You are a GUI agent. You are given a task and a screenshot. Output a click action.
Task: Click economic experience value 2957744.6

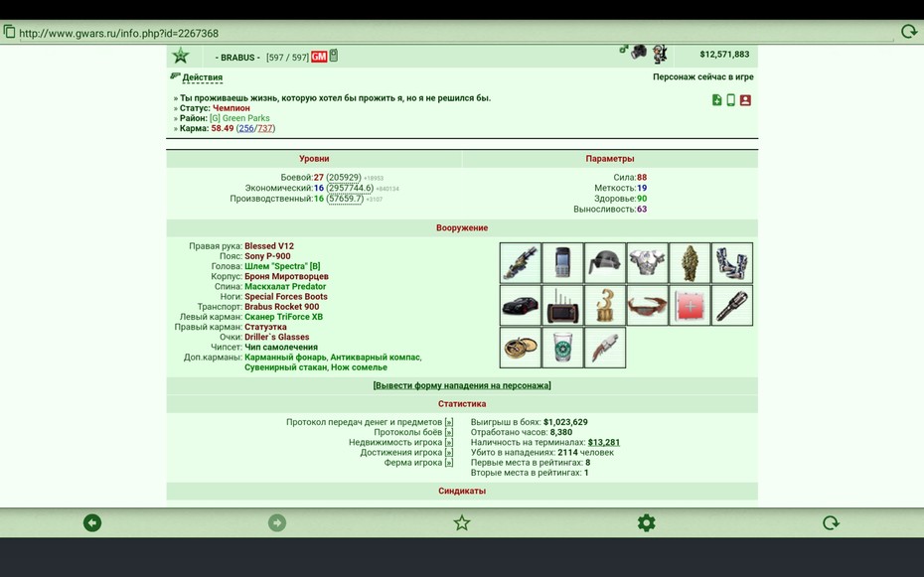pyautogui.click(x=350, y=188)
